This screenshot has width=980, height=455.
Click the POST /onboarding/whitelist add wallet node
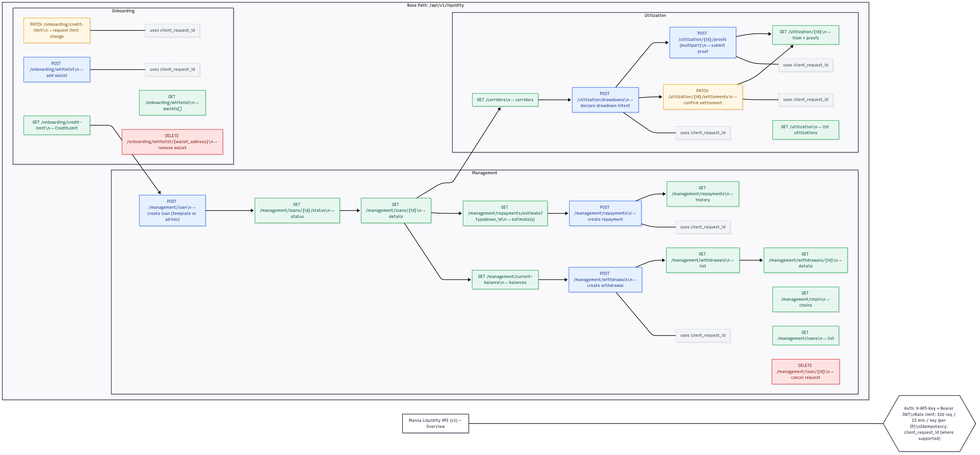[x=57, y=70]
